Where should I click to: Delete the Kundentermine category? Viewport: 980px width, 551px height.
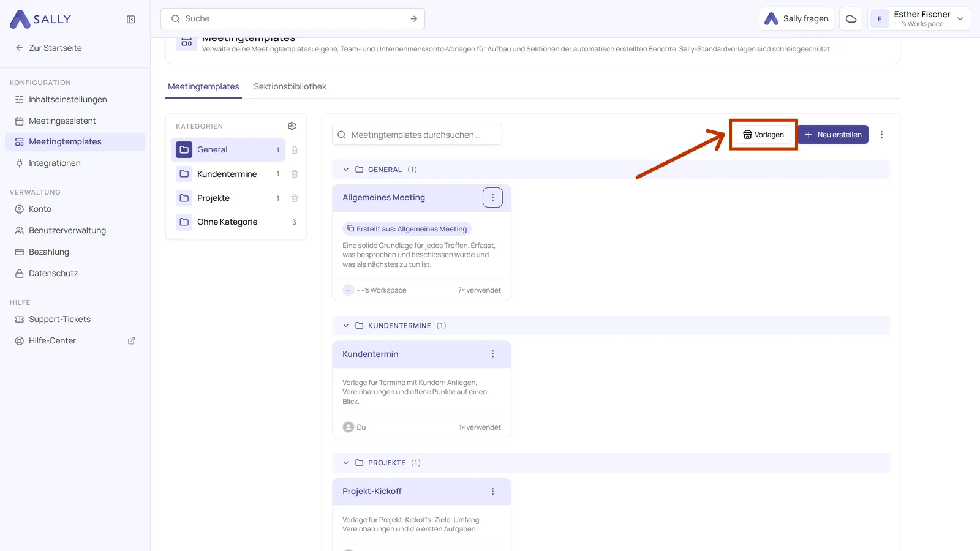pyautogui.click(x=295, y=174)
